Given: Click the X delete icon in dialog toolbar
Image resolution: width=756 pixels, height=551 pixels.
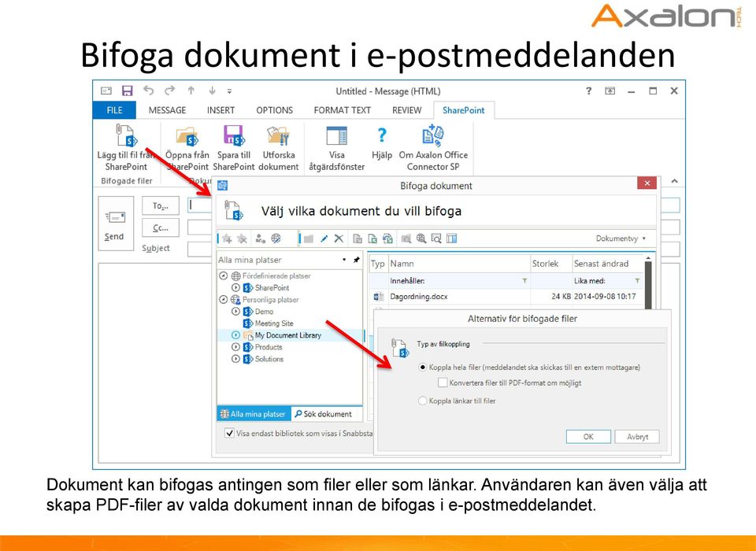Looking at the screenshot, I should point(339,239).
